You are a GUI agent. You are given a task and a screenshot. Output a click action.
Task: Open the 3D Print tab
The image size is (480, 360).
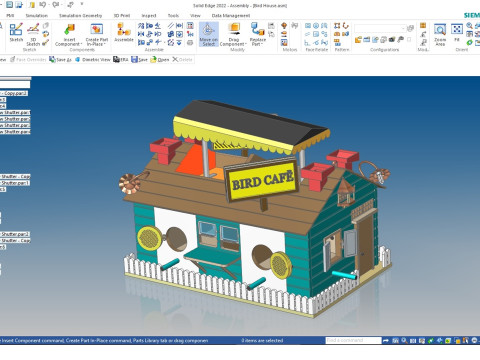coord(122,16)
